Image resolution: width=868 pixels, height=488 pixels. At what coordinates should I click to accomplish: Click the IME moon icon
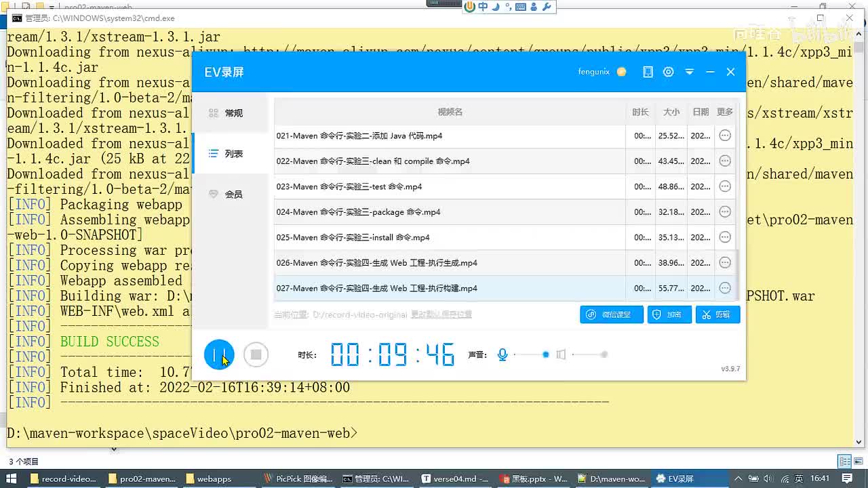pyautogui.click(x=496, y=7)
